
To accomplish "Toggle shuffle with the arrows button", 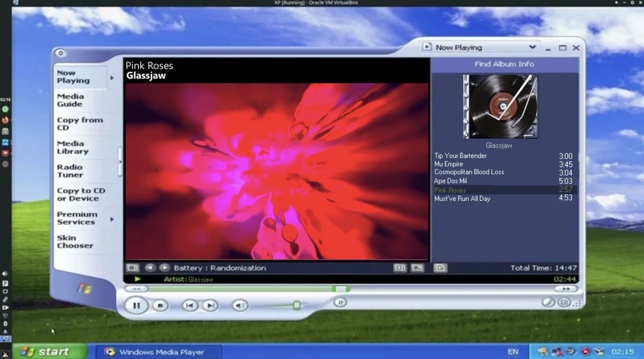I will click(x=340, y=302).
